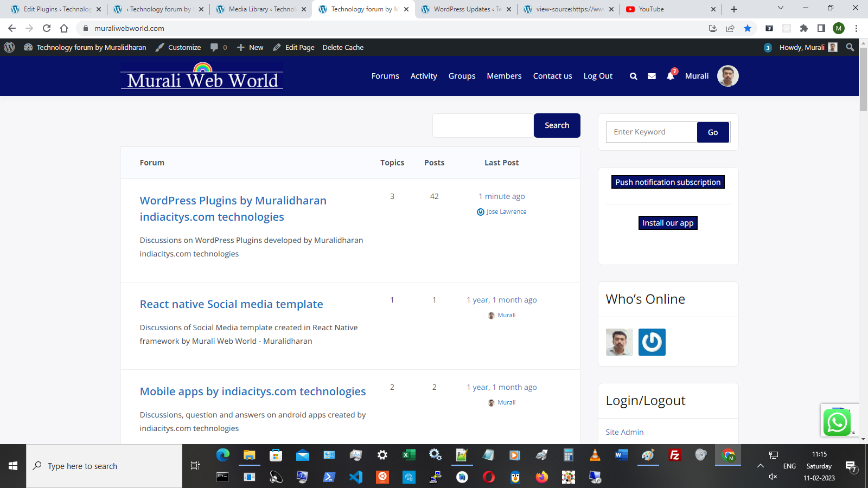The width and height of the screenshot is (868, 488).
Task: Open the 1 minute ago last post link
Action: (502, 196)
